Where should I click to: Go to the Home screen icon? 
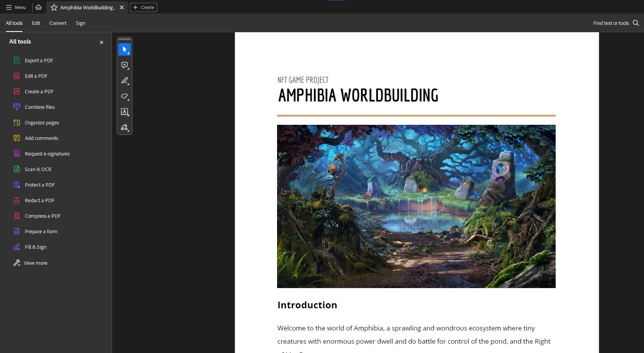point(39,7)
